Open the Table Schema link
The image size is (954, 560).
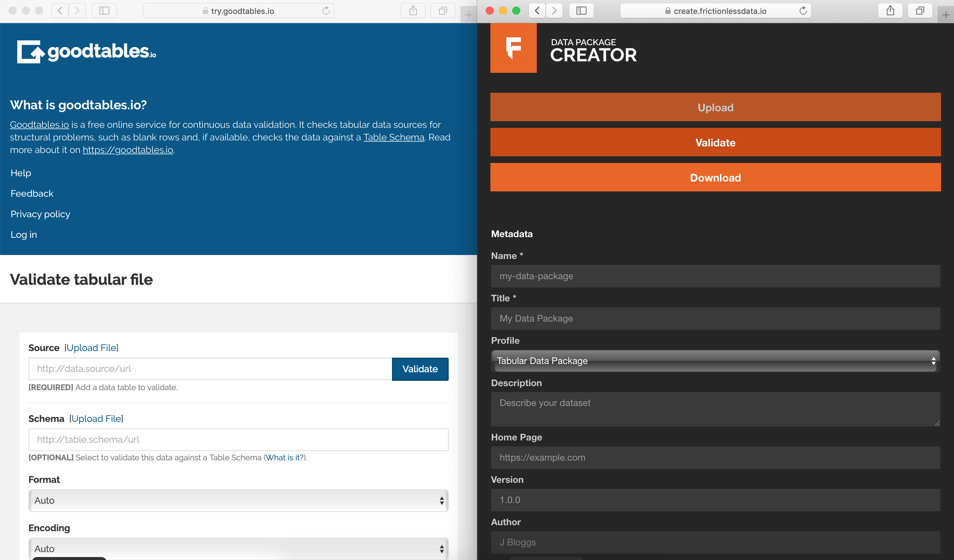point(394,137)
